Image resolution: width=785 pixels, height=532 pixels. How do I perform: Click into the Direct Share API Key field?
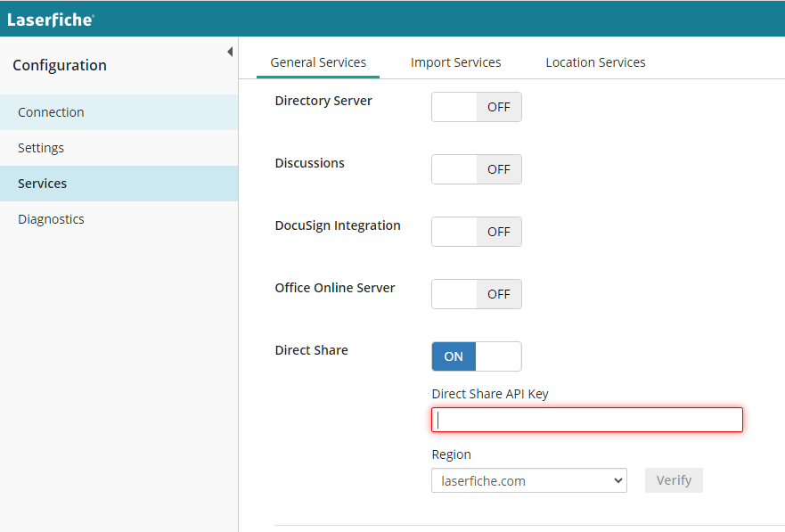tap(587, 420)
